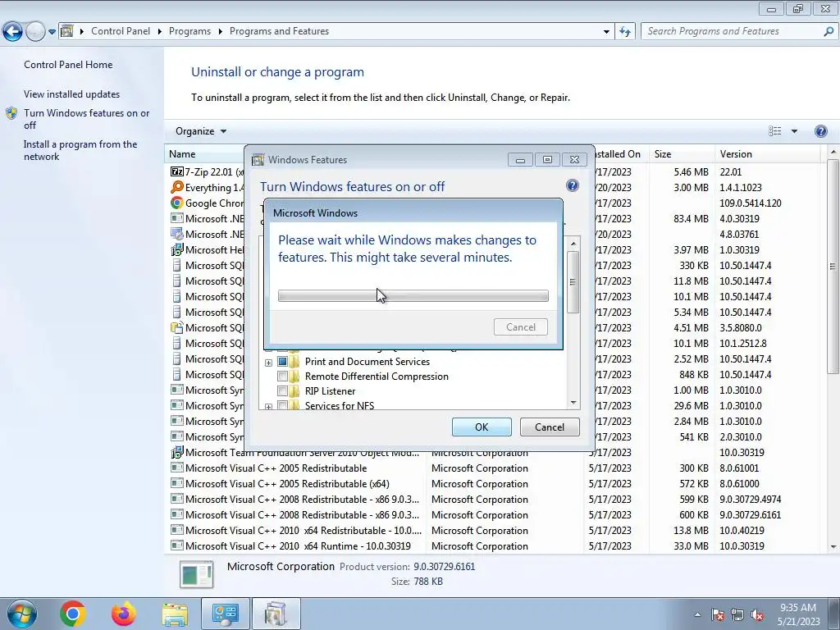Click Cancel in Windows Features dialog
Viewport: 840px width, 630px height.
click(x=550, y=427)
